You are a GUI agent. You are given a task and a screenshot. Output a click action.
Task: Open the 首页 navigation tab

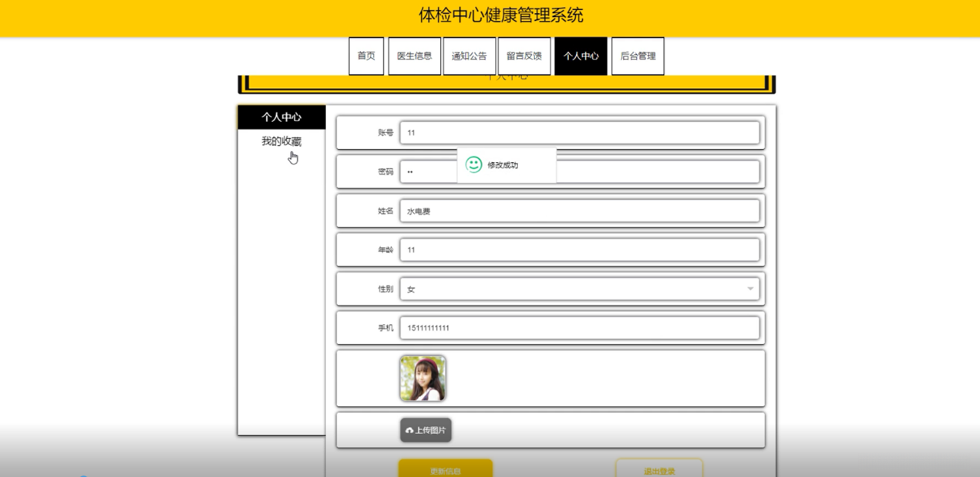(366, 56)
